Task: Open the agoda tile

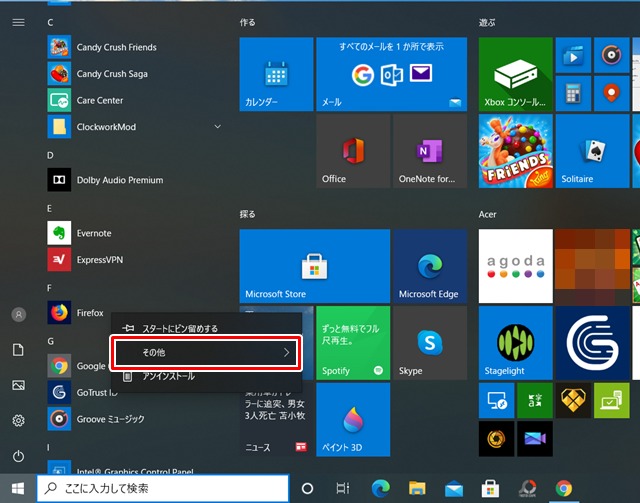Action: (516, 266)
